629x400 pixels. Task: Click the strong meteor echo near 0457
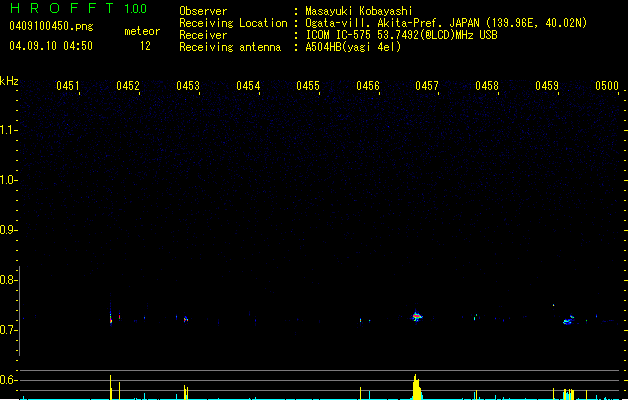coord(417,316)
